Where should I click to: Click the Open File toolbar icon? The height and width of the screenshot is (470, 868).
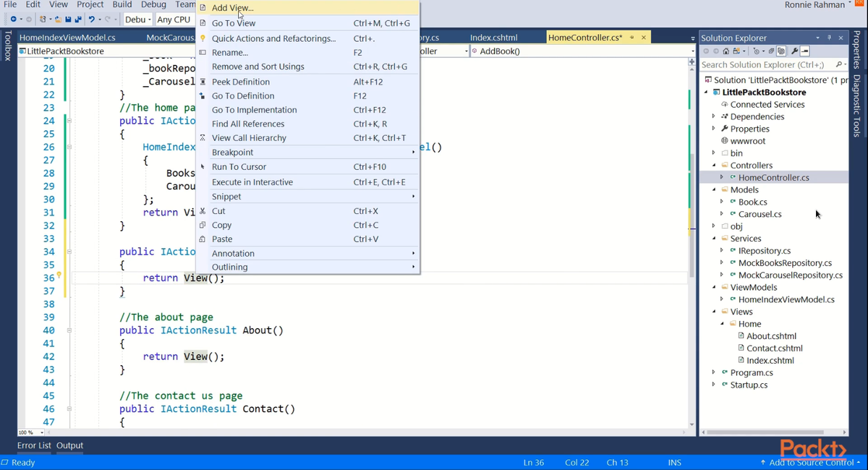click(58, 19)
